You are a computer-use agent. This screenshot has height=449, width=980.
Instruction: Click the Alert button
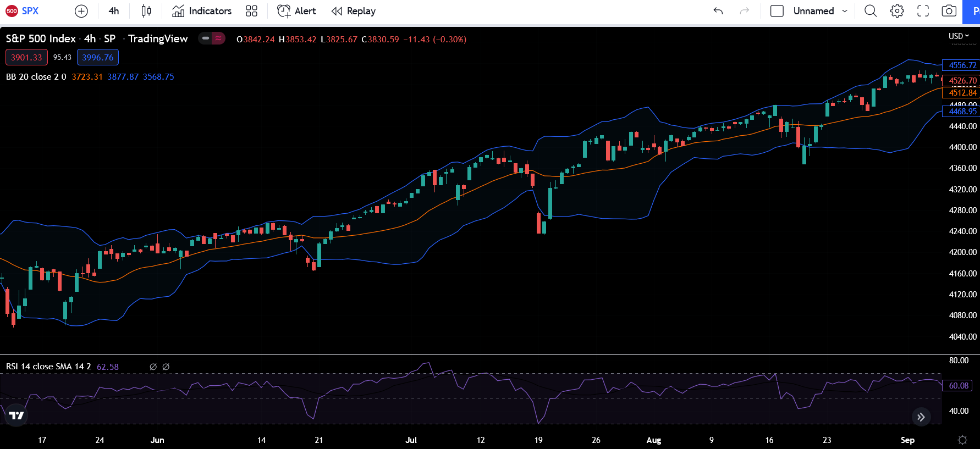[297, 11]
